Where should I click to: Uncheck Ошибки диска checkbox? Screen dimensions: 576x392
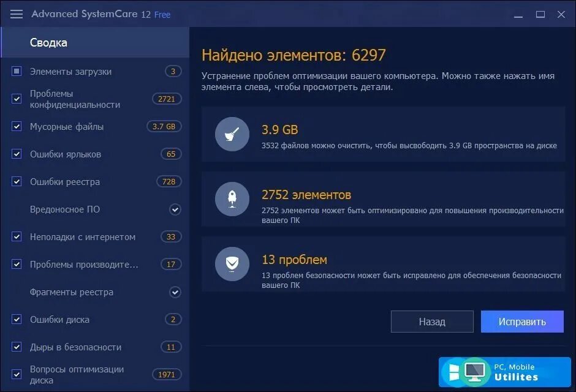[17, 319]
